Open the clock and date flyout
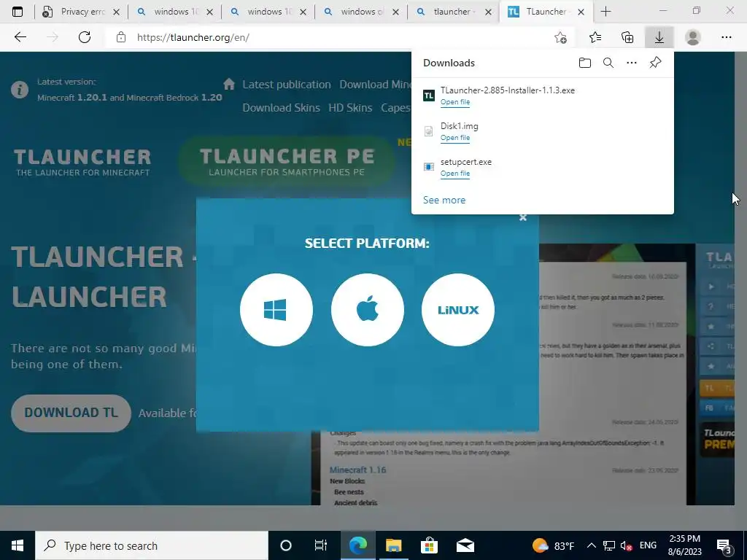Image resolution: width=747 pixels, height=560 pixels. (x=684, y=545)
